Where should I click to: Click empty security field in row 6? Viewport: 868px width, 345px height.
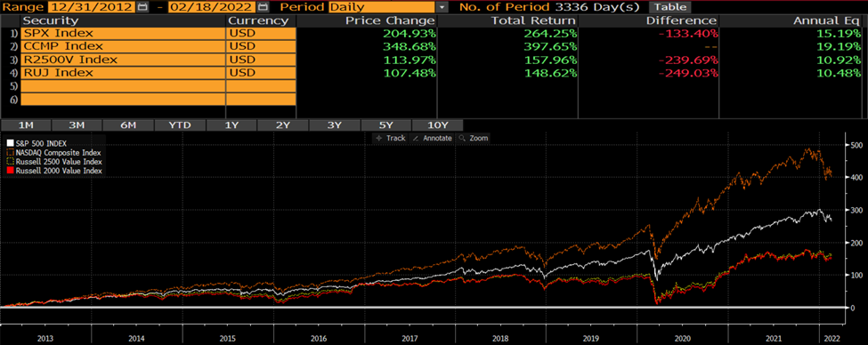pyautogui.click(x=123, y=100)
